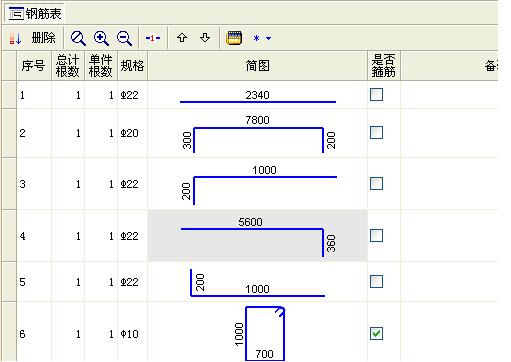Select the row header of row 3
The image size is (511, 362).
(9, 184)
